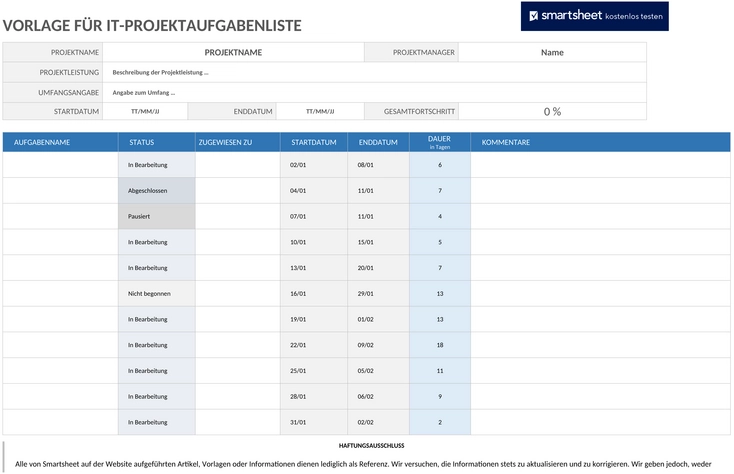This screenshot has height=474, width=734.
Task: Click start date 16/01 cell
Action: point(314,293)
